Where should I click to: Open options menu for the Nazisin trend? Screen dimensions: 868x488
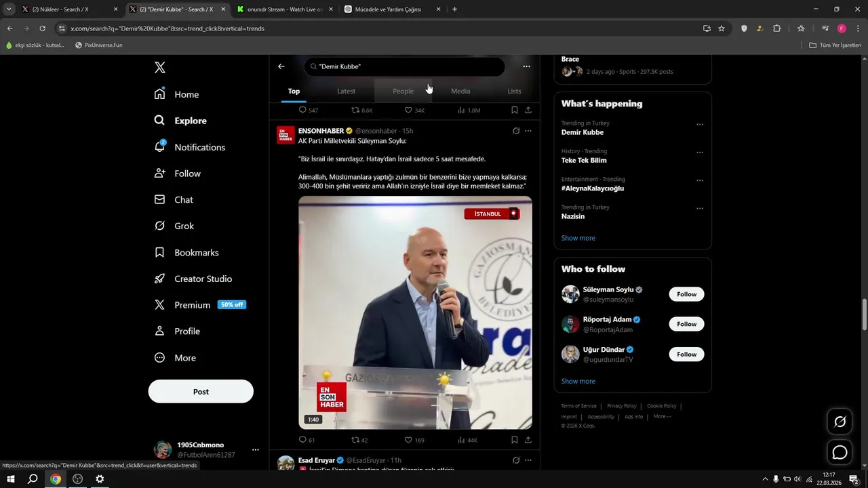pyautogui.click(x=700, y=208)
